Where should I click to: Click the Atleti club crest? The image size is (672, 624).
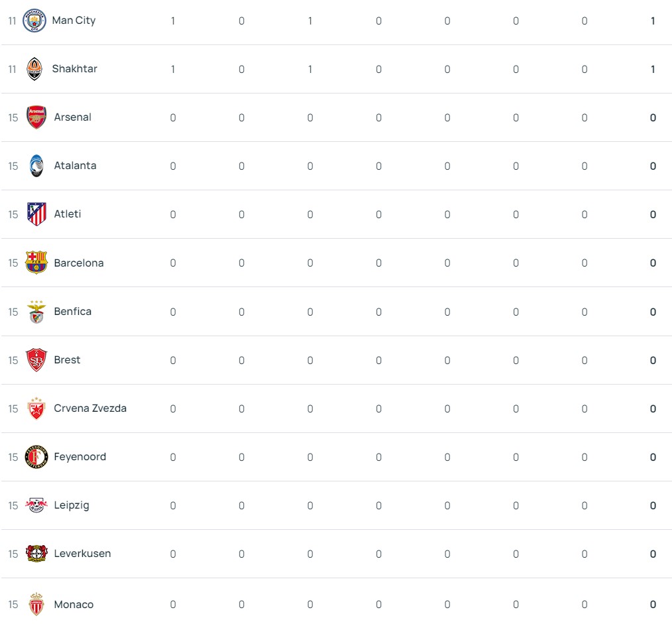[x=36, y=214]
